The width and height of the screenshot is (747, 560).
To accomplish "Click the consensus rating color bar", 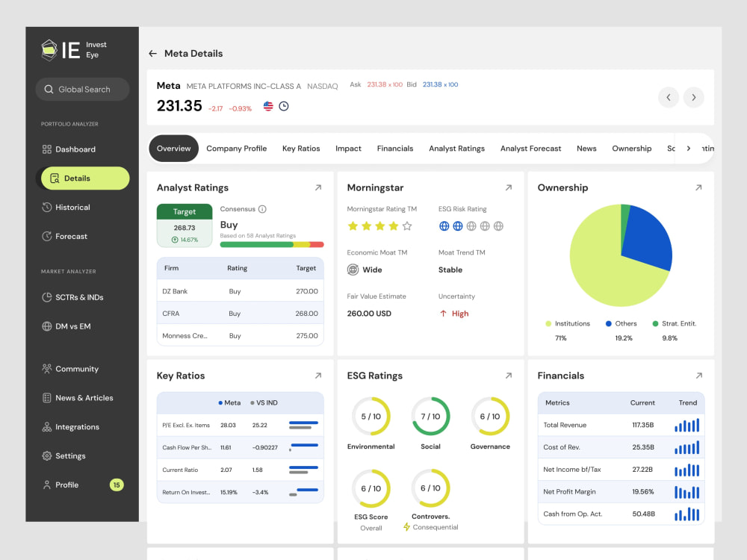I will (x=272, y=244).
